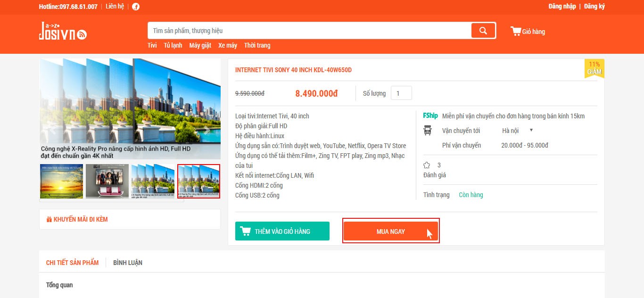This screenshot has height=298, width=644.
Task: Open the Xe máy category menu
Action: (x=228, y=45)
